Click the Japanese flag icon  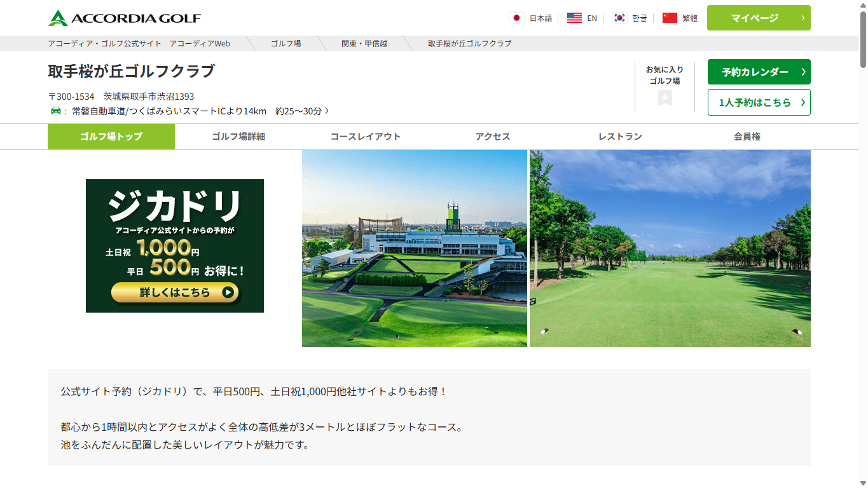[x=516, y=18]
